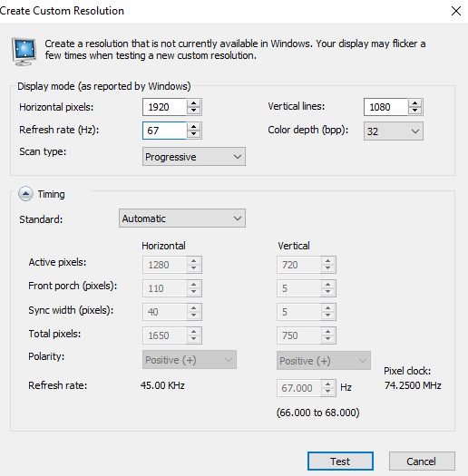
Task: Click the (66.000 to 68.000) range text
Action: click(x=318, y=413)
